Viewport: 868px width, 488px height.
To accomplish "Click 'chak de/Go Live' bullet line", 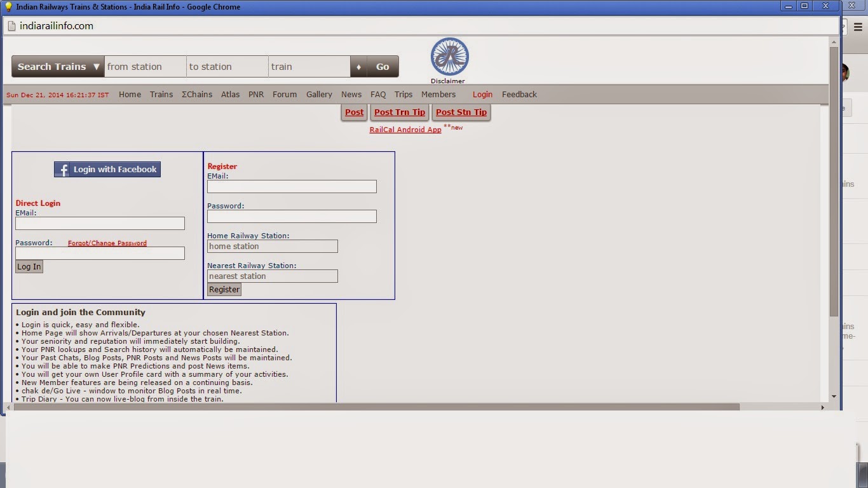I will coord(129,391).
